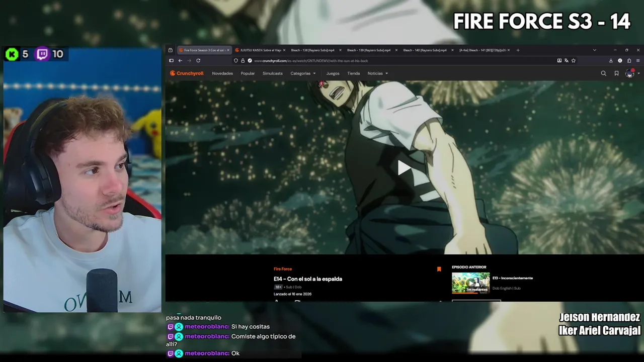644x362 pixels.
Task: Reload the page with refresh icon
Action: click(x=198, y=60)
